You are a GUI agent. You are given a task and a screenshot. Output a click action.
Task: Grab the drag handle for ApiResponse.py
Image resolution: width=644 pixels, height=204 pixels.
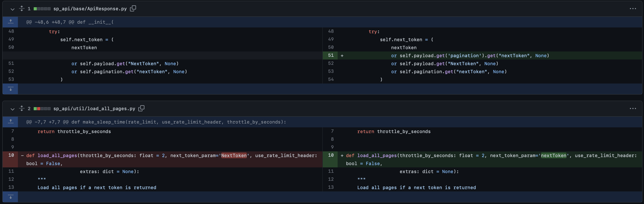(x=22, y=8)
